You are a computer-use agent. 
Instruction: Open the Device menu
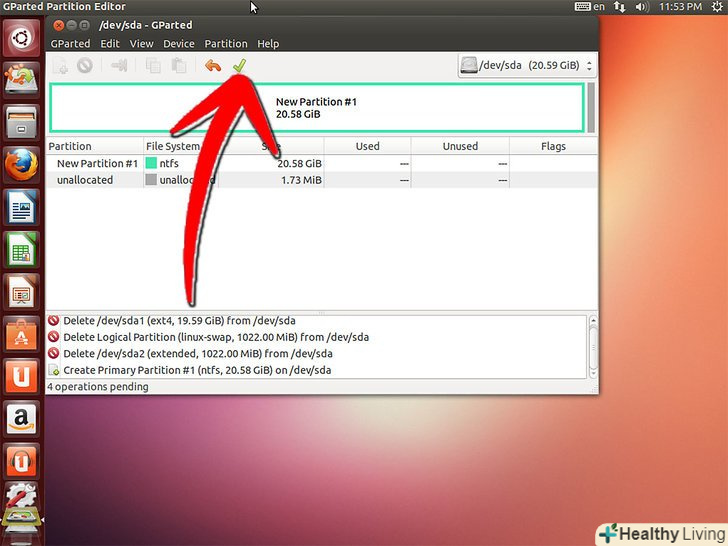click(179, 44)
